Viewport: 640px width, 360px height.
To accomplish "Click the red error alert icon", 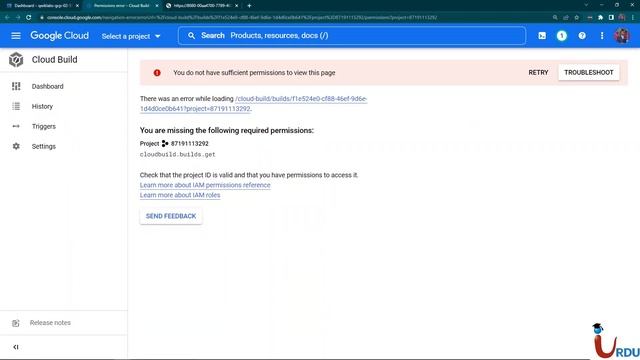I will 157,73.
